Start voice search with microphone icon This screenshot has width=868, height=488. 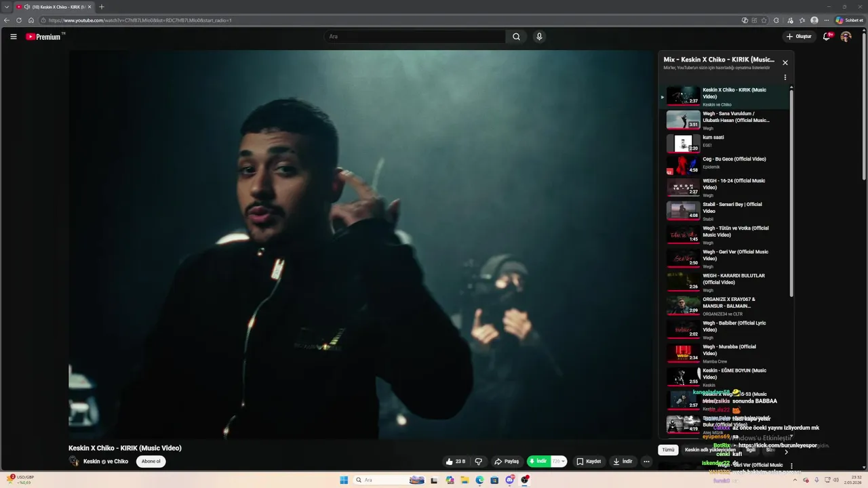pos(539,37)
